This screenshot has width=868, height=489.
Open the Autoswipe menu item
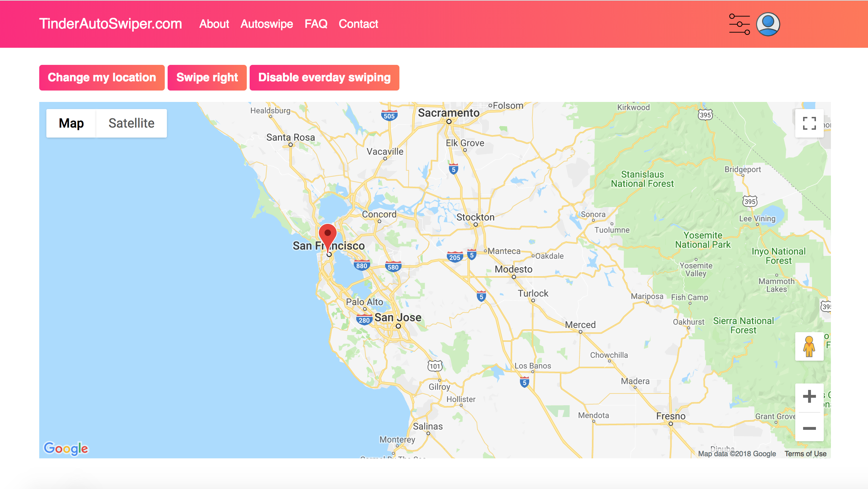pos(267,24)
